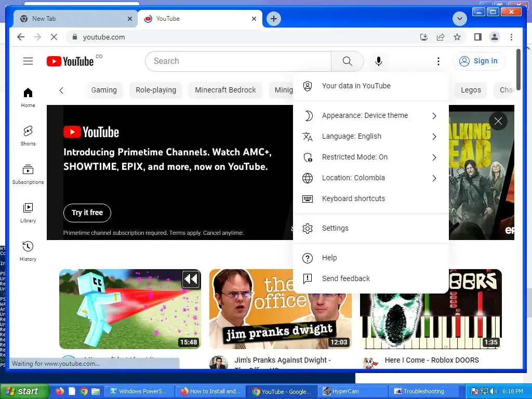Close the YouTube three-dot settings menu icon
This screenshot has width=532, height=399.
(438, 61)
